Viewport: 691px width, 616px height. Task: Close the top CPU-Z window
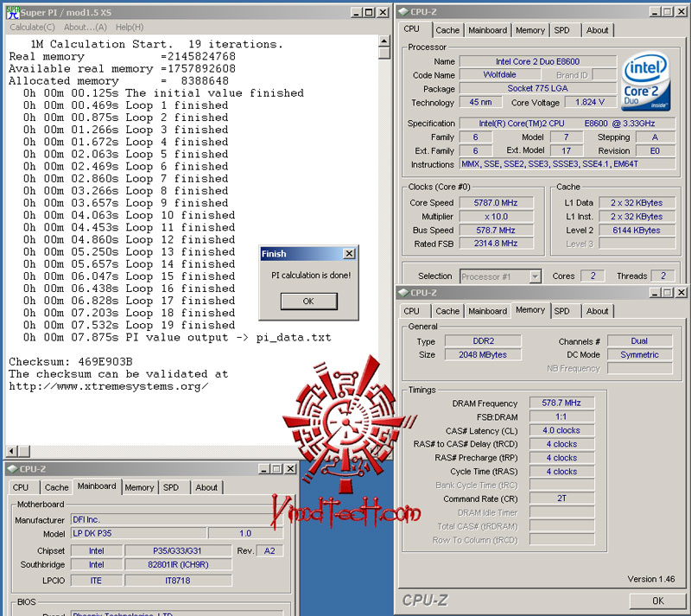click(681, 12)
